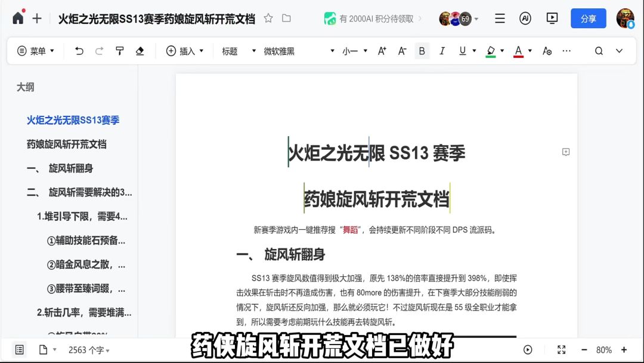This screenshot has width=644, height=363.
Task: Open the 菜单 menu
Action: tap(36, 51)
